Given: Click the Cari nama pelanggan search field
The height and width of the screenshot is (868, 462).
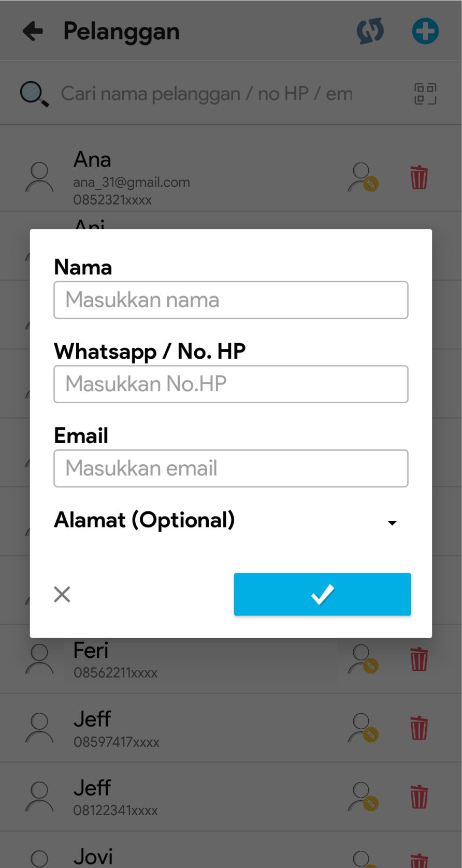Looking at the screenshot, I should pyautogui.click(x=206, y=94).
